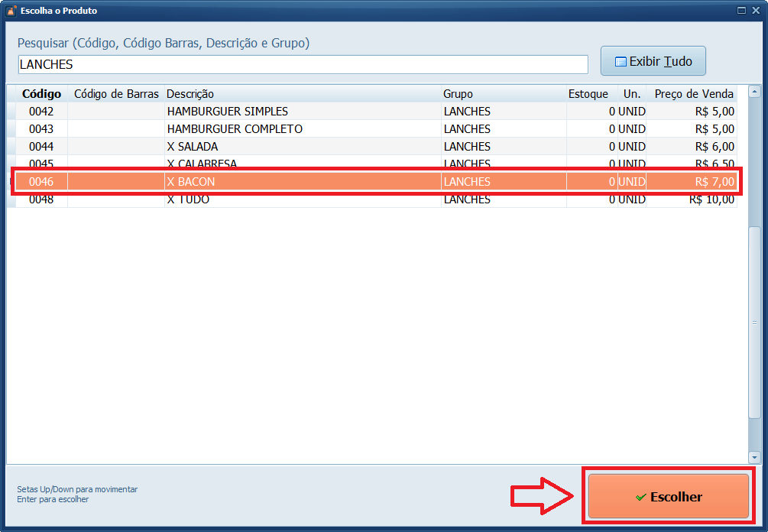Viewport: 768px width, 532px height.
Task: Click the Código de Barras column header
Action: pyautogui.click(x=116, y=94)
